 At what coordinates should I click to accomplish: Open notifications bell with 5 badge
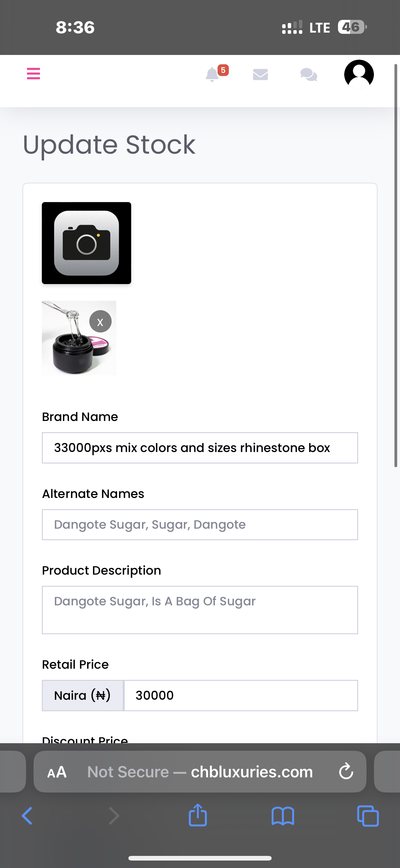click(x=213, y=75)
